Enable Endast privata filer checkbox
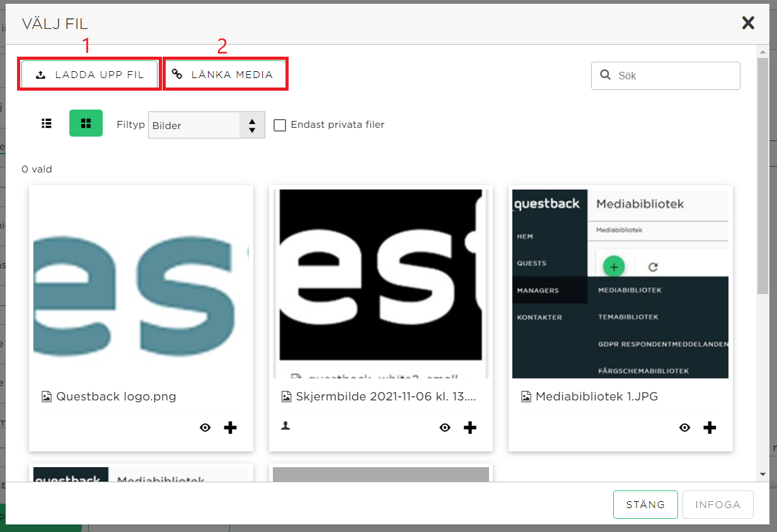Image resolution: width=777 pixels, height=532 pixels. click(280, 125)
